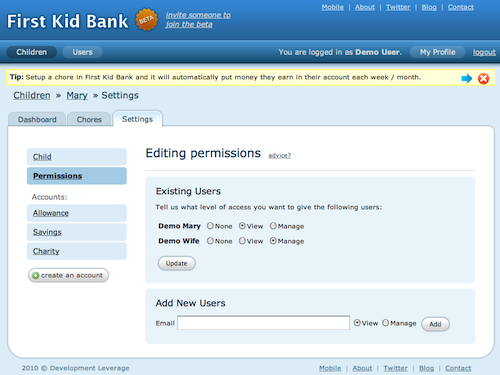Screen dimensions: 500x375
Task: Open About link in footer
Action: pos(362,368)
